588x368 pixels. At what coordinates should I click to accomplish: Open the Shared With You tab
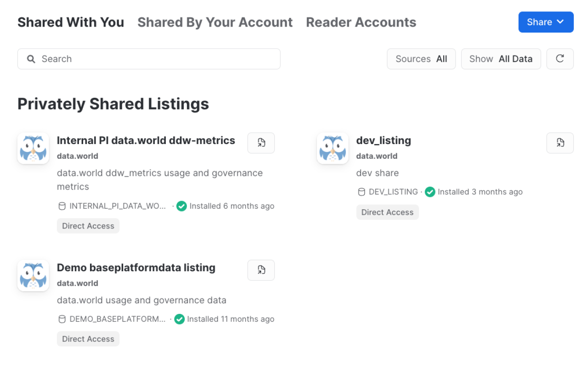click(71, 22)
